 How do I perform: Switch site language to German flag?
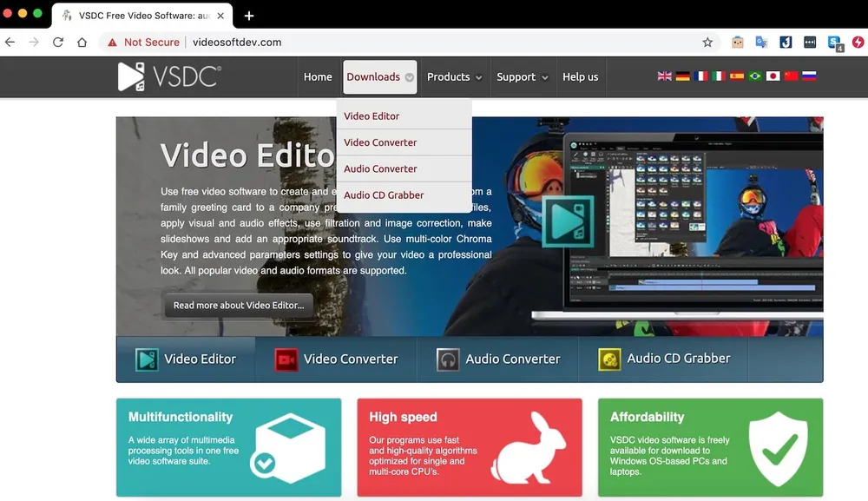coord(683,76)
